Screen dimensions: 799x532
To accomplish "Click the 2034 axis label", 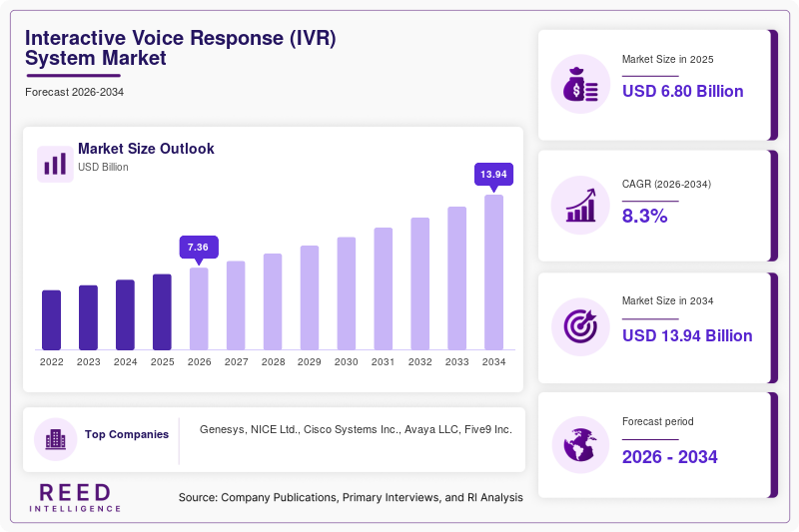I will pyautogui.click(x=493, y=362).
